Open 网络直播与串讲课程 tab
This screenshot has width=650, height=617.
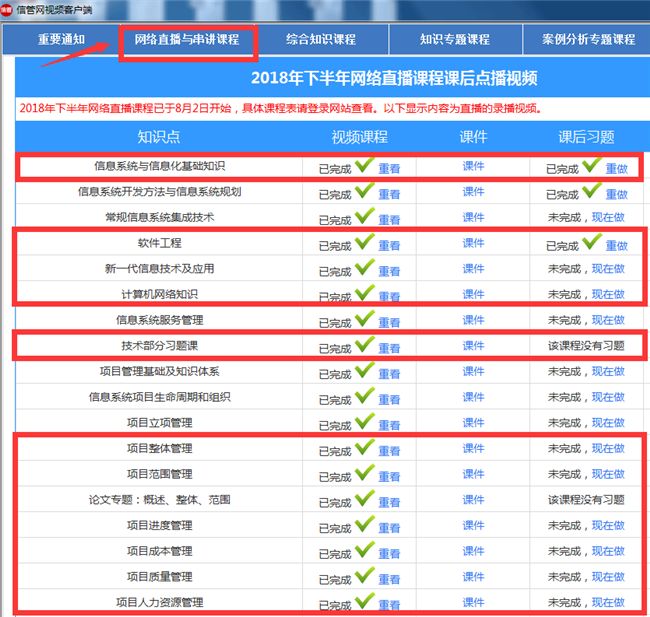[187, 40]
